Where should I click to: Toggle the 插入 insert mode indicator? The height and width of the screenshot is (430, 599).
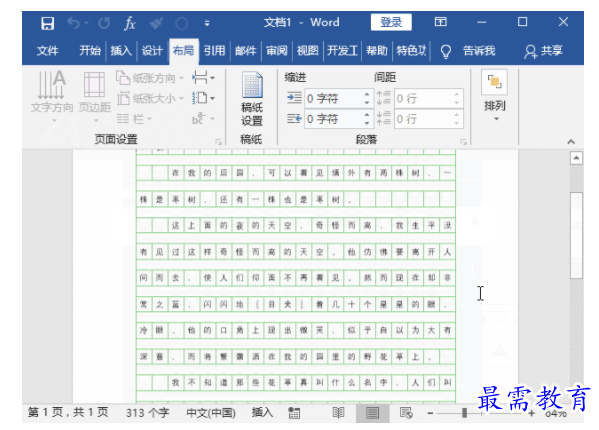coord(262,412)
